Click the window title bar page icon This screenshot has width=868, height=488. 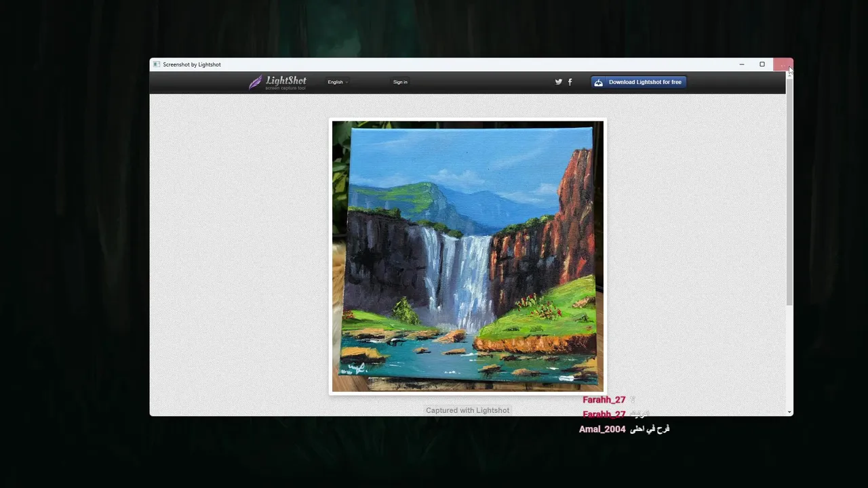157,64
